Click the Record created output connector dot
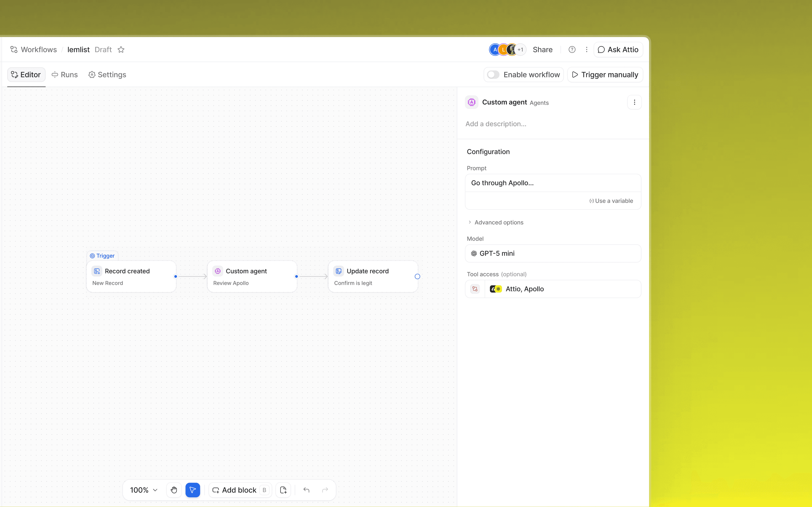This screenshot has height=507, width=812. pyautogui.click(x=176, y=276)
